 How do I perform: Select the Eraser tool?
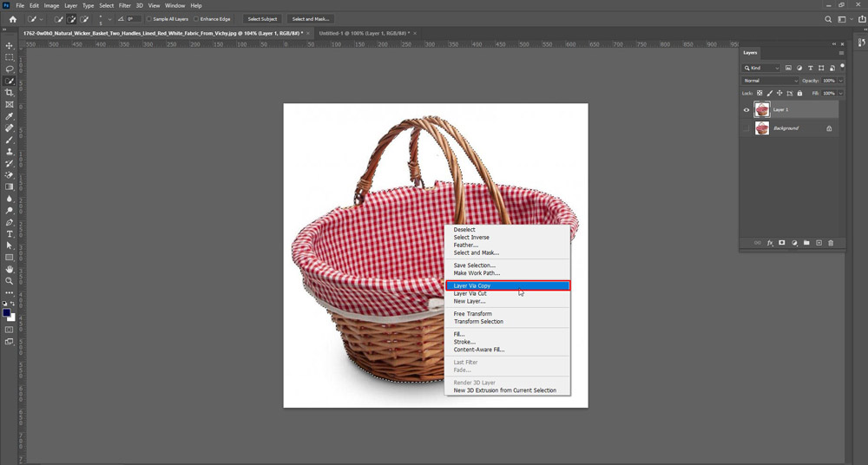10,175
